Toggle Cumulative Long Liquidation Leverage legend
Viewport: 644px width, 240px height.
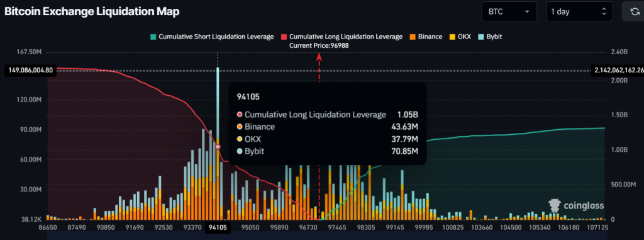click(x=341, y=37)
